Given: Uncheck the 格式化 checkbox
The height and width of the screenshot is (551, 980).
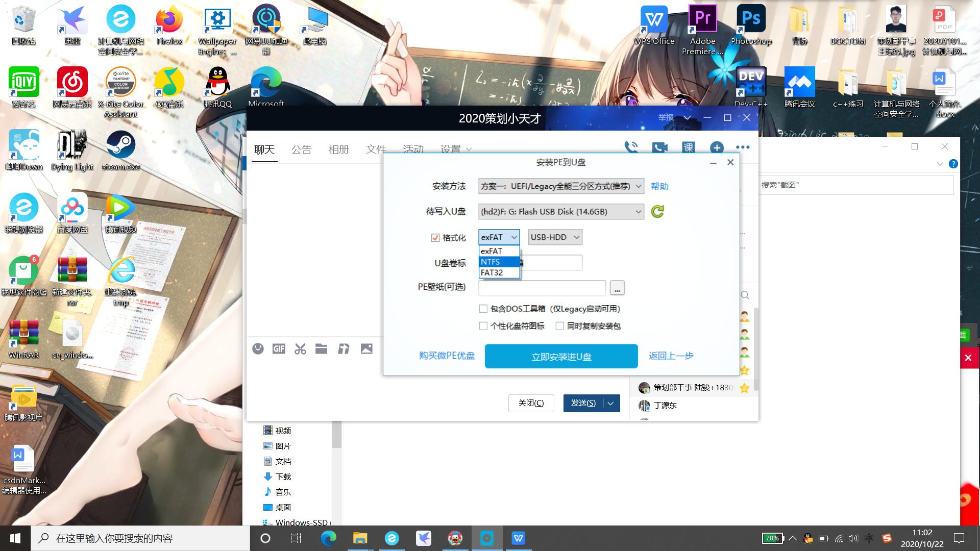Looking at the screenshot, I should (x=435, y=237).
